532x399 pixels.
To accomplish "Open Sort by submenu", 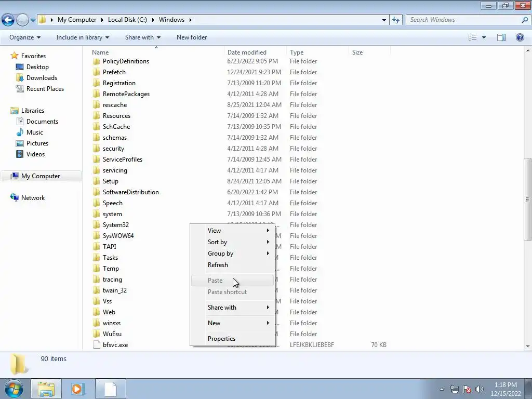I will 232,242.
